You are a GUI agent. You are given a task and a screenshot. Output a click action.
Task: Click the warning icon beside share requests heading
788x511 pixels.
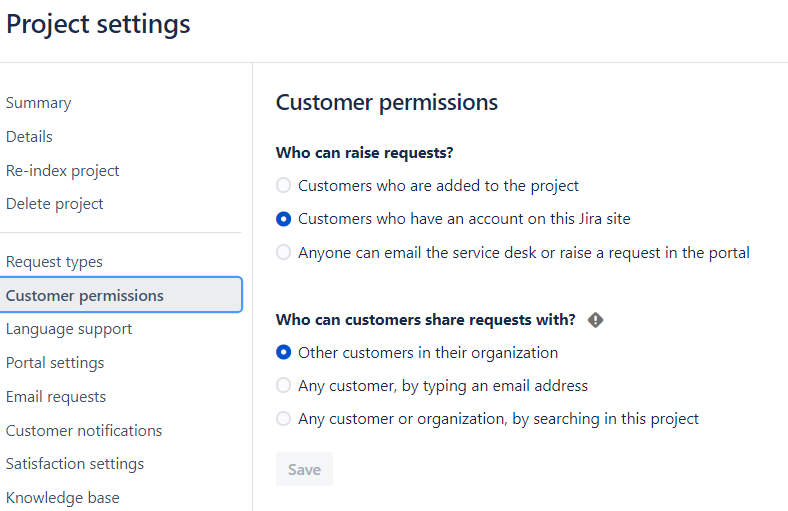596,320
